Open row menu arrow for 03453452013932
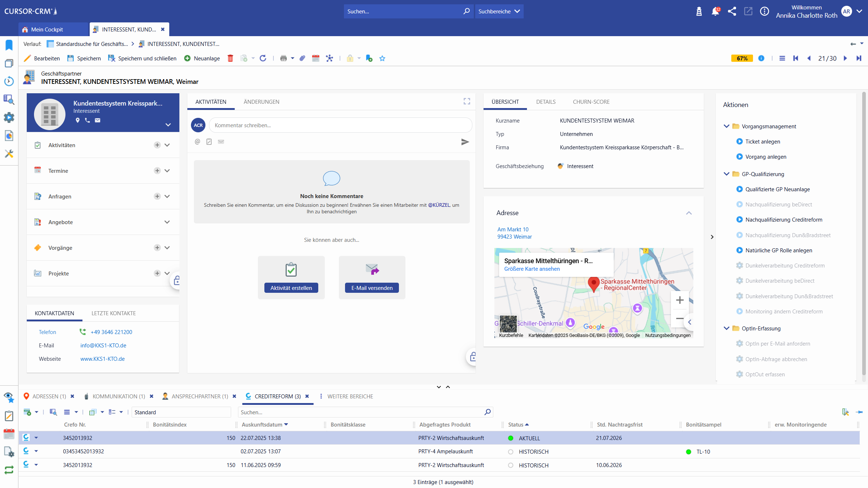Image resolution: width=868 pixels, height=488 pixels. [36, 451]
